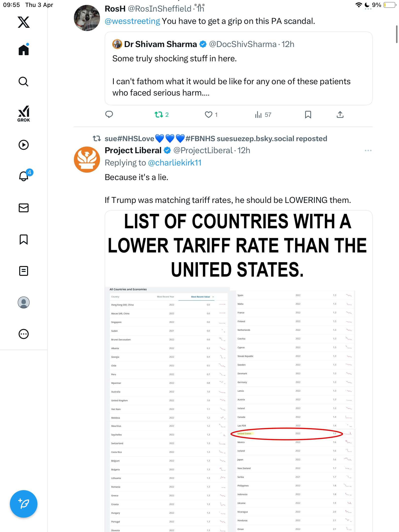Tap the compose post floating button

[24, 504]
